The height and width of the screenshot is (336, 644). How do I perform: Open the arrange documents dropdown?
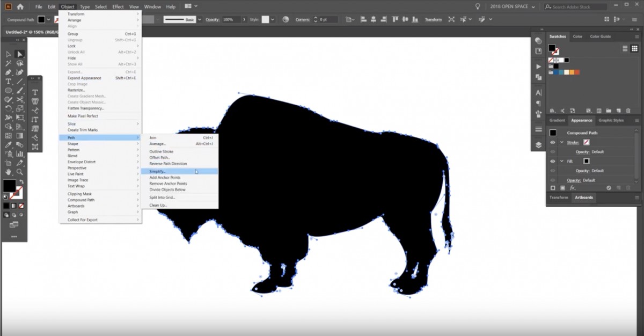191,6
